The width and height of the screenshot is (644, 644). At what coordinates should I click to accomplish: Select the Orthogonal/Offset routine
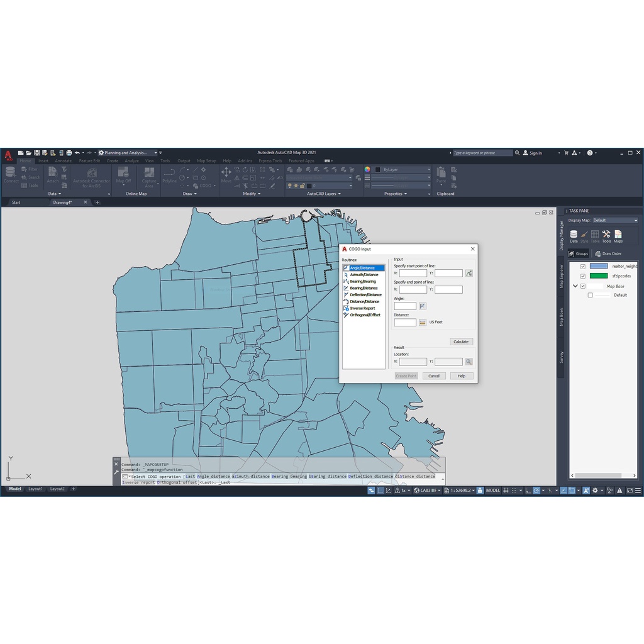click(x=365, y=315)
